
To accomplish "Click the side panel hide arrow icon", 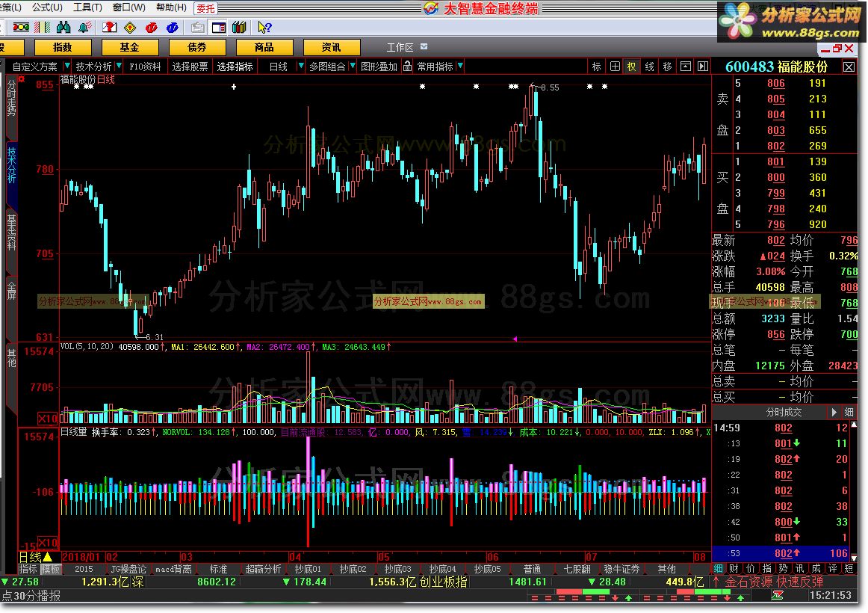I will 702,67.
